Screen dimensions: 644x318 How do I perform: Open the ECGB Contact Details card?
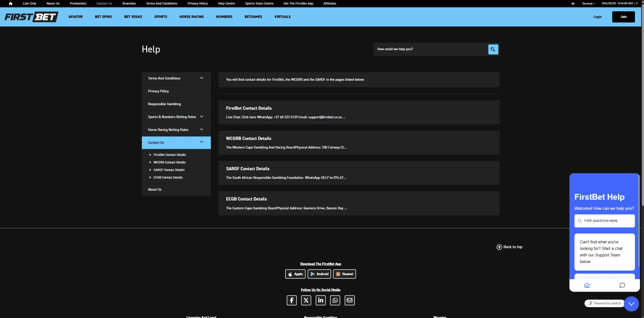[359, 203]
